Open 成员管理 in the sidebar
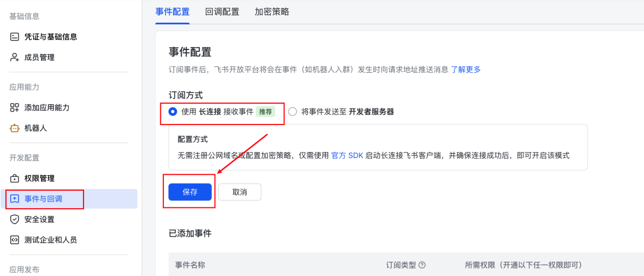Viewport: 644px width, 276px height. click(39, 57)
